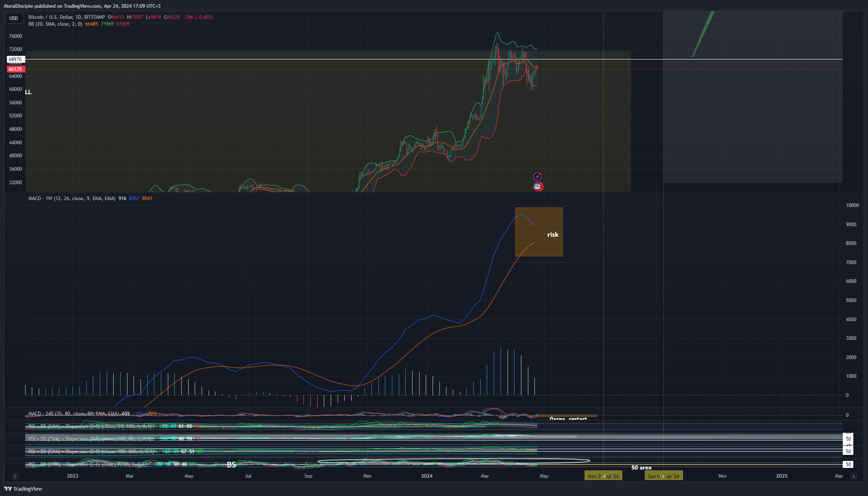
Task: Click the Z timezone button on time axis
Action: pos(15,476)
